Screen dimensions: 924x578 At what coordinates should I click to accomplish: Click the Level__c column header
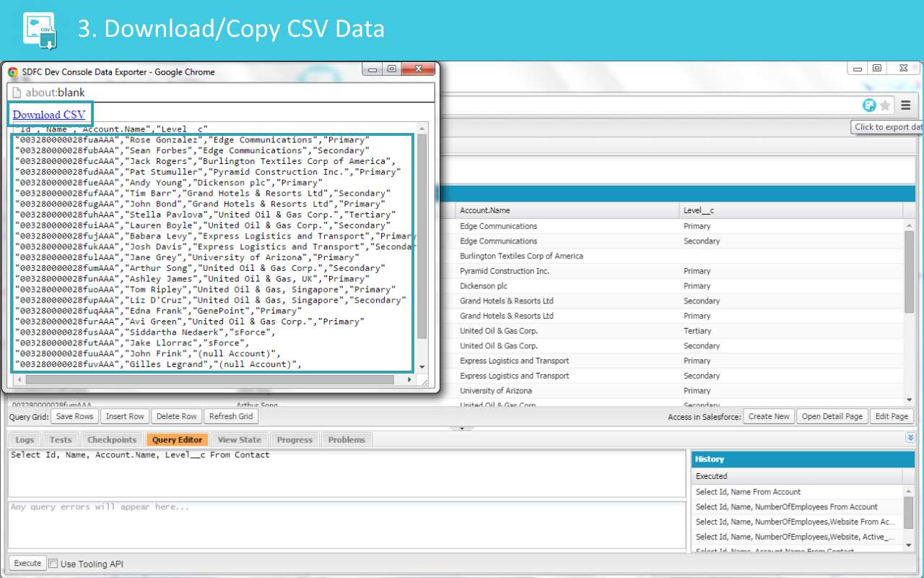791,210
